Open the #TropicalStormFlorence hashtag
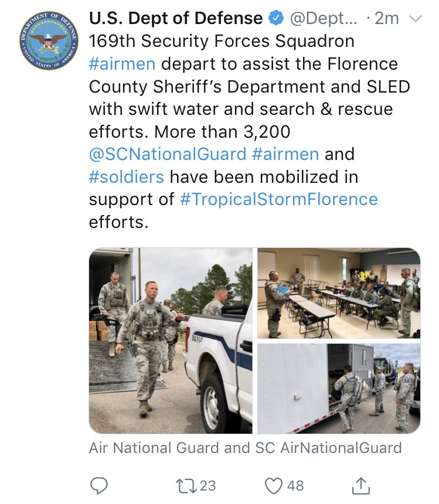This screenshot has height=504, width=439. click(279, 199)
